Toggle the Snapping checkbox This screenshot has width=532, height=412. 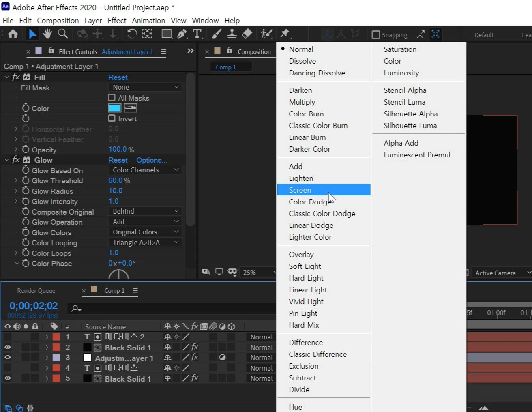coord(376,35)
